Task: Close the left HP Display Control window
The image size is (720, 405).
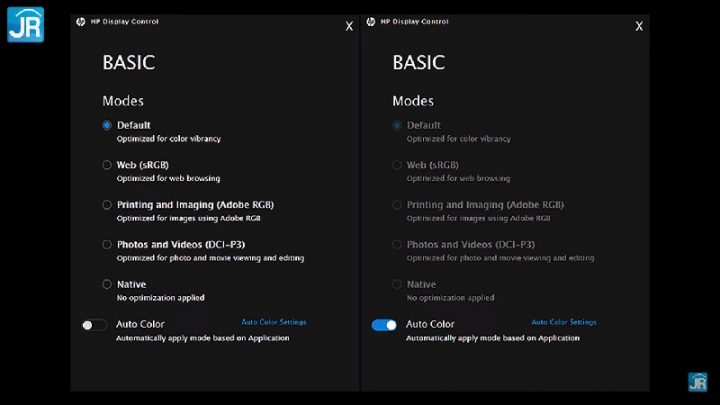Action: [349, 27]
